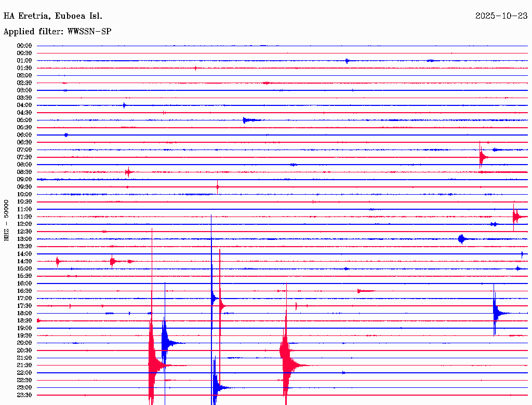Screen dimensions: 532x405
Task: Click the 00:30 time label
Action: pyautogui.click(x=24, y=53)
